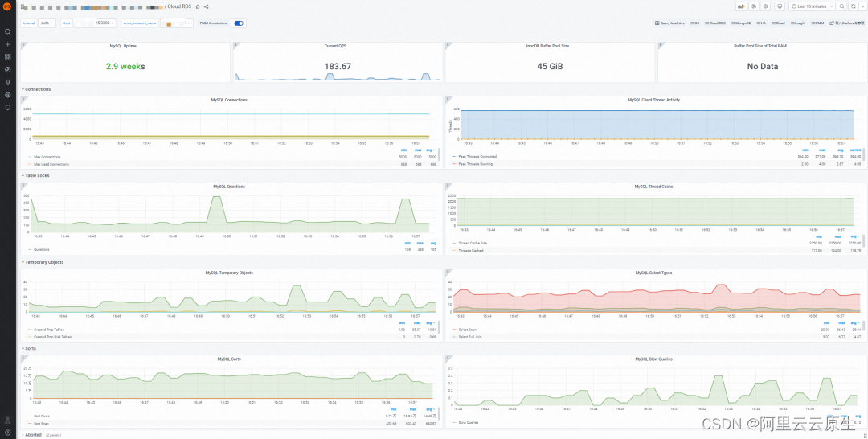Open the MySQL Thread Cache panel title menu
This screenshot has width=868, height=439.
(x=653, y=187)
